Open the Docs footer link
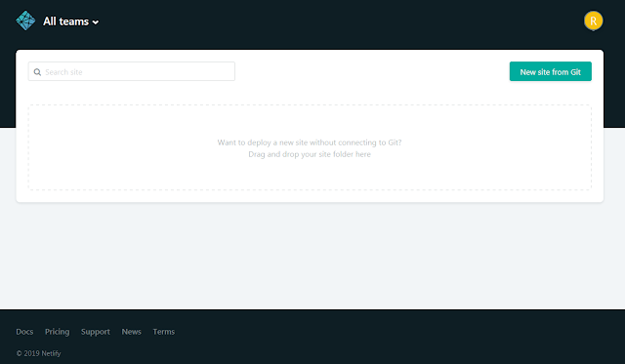This screenshot has width=625, height=364. click(x=24, y=332)
